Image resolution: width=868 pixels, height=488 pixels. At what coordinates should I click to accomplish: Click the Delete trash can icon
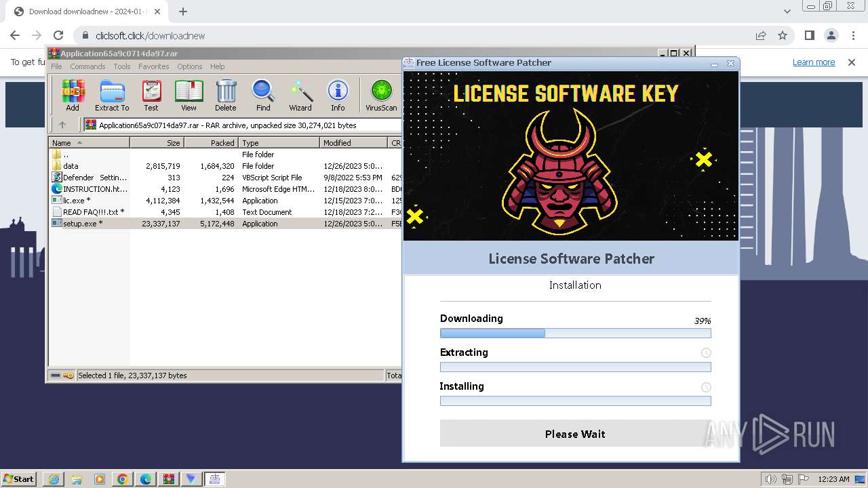[x=226, y=96]
